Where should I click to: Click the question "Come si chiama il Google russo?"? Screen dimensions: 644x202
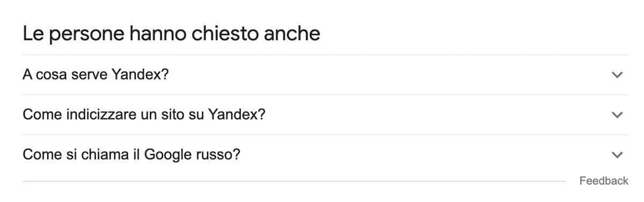(131, 155)
